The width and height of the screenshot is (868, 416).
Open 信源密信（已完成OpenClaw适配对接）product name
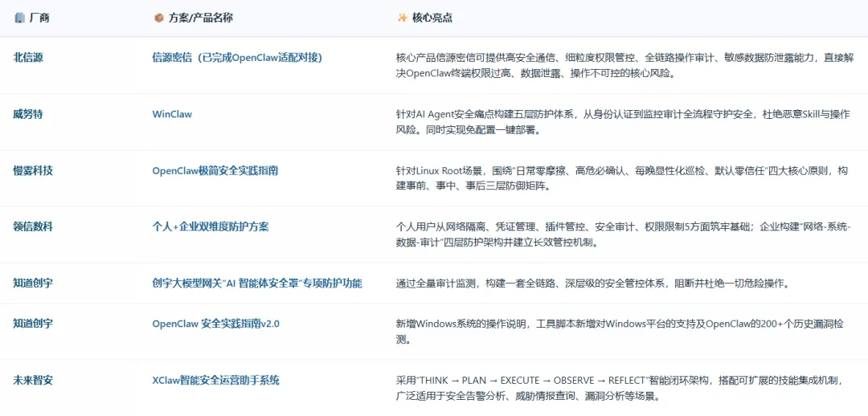point(237,58)
